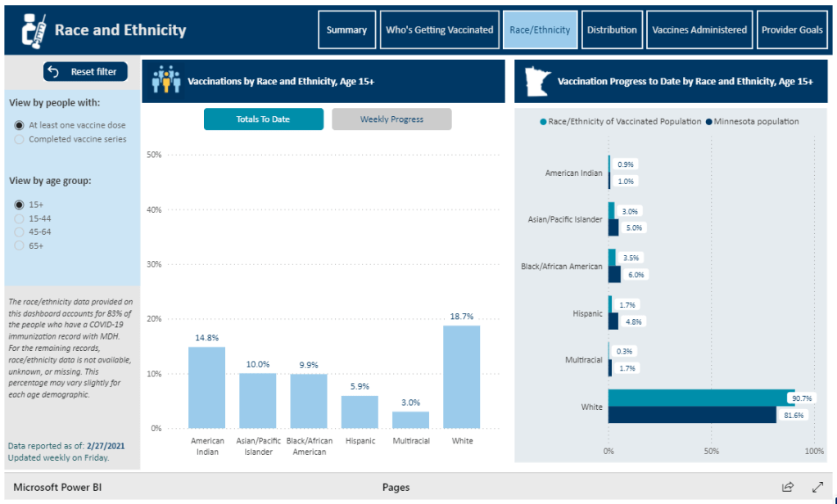Open the Provider Goals tab
The height and width of the screenshot is (504, 837).
791,30
